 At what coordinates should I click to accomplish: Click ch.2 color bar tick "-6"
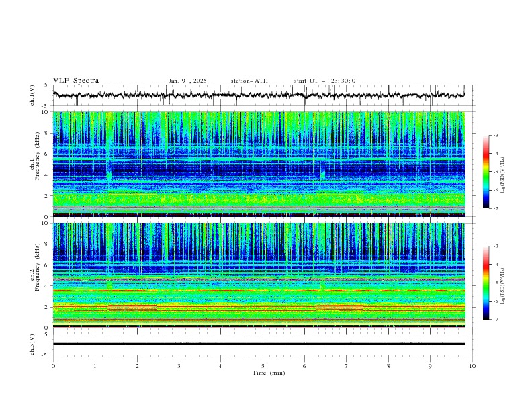click(496, 301)
